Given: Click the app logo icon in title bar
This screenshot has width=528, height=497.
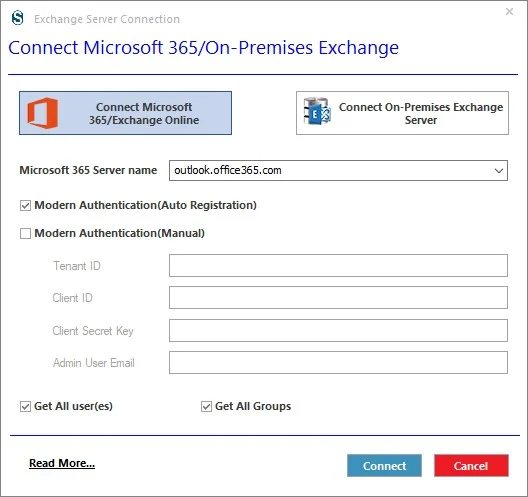Looking at the screenshot, I should [18, 18].
